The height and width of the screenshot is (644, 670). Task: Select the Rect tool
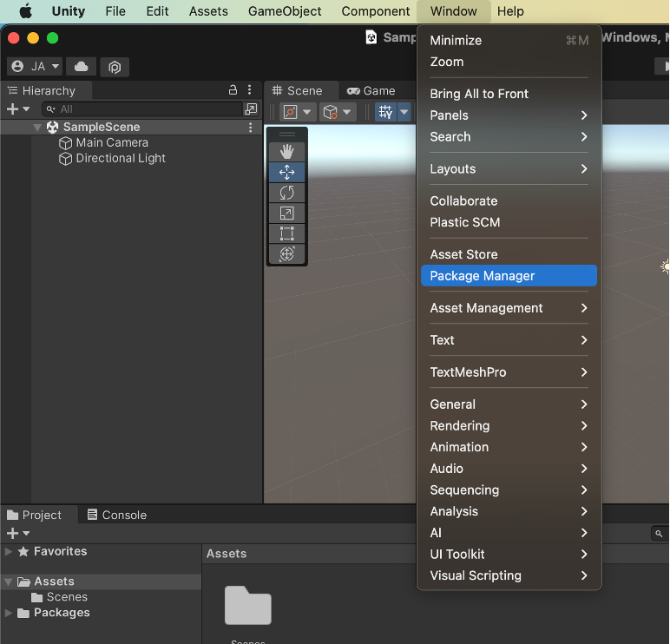click(x=286, y=233)
